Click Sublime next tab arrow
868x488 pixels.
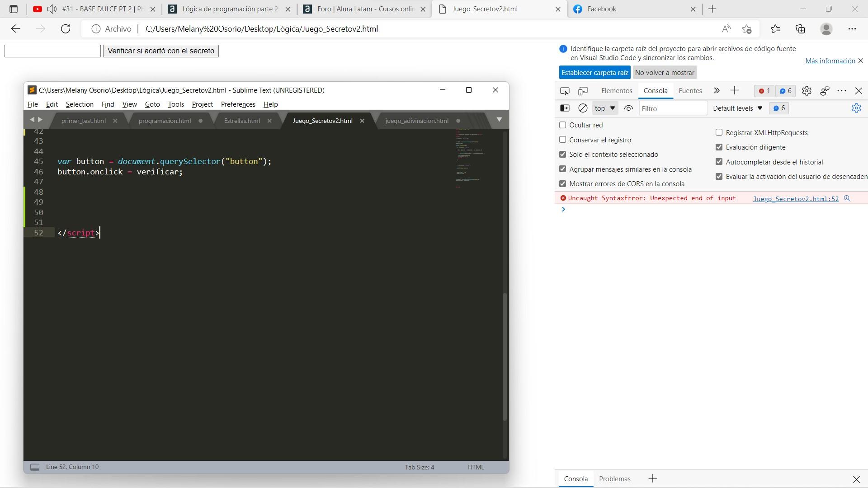pyautogui.click(x=40, y=120)
